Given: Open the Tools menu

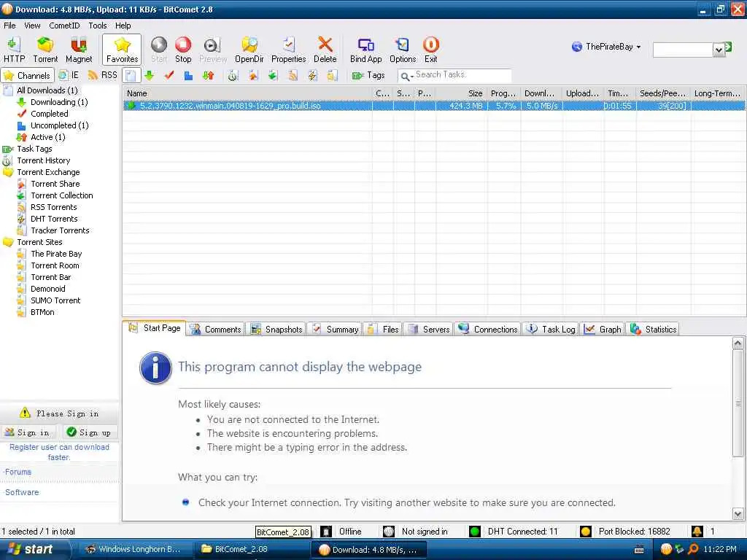Looking at the screenshot, I should (98, 26).
